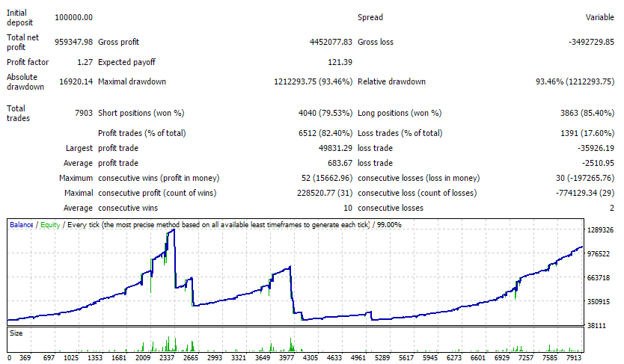Select the 369 x-axis trade label
Screen dimensions: 624x364
[x=25, y=357]
